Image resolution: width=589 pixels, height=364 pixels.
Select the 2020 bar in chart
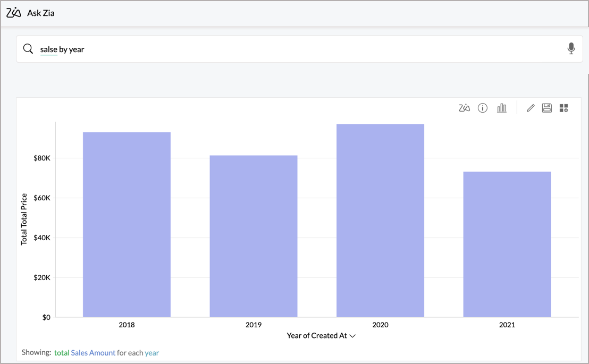point(380,221)
